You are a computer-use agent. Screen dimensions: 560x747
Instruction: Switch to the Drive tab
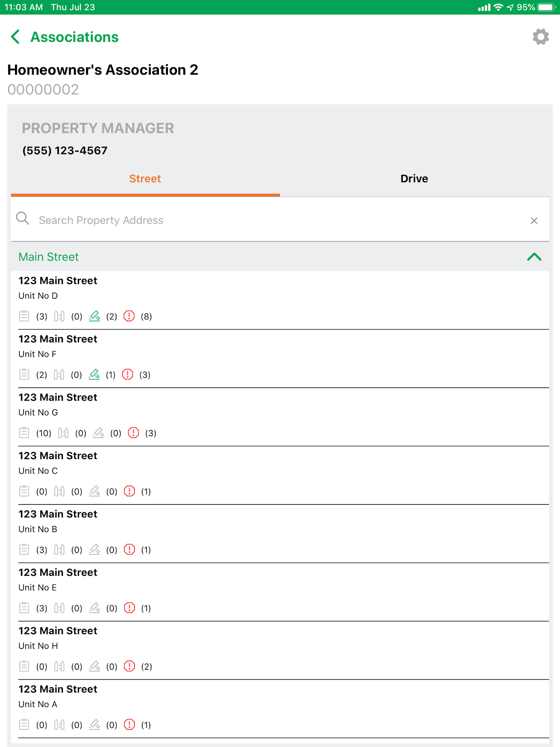(x=414, y=179)
